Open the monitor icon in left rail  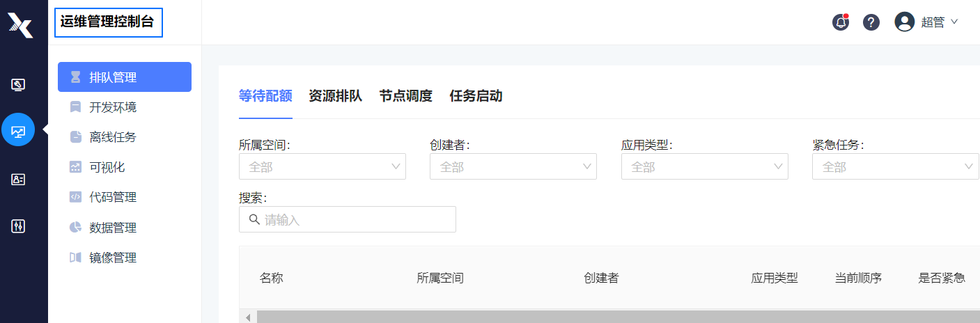click(x=18, y=85)
